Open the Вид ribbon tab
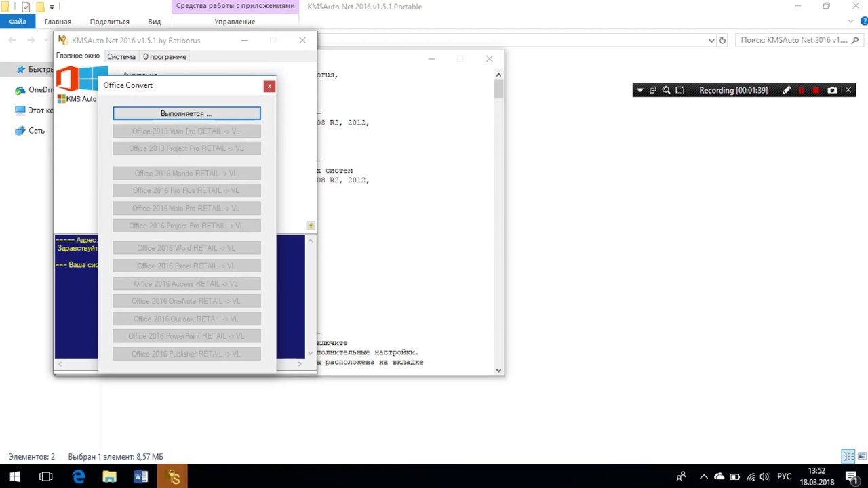This screenshot has width=868, height=488. 155,22
